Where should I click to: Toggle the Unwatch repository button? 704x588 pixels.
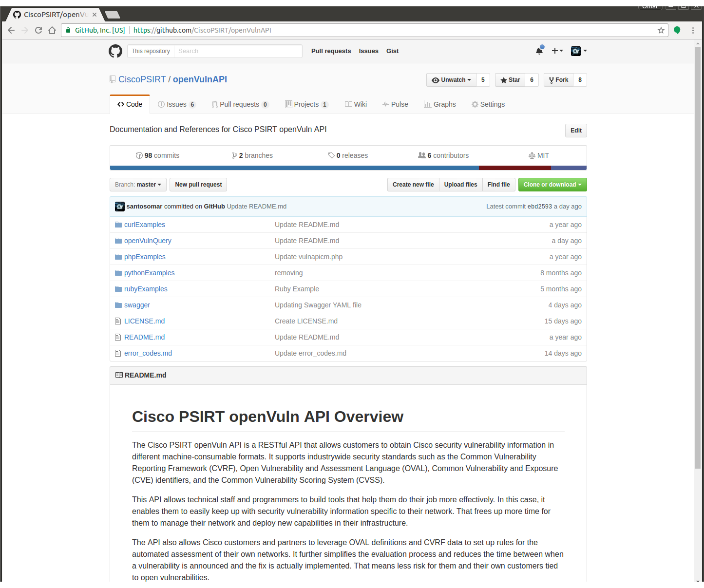coord(451,80)
